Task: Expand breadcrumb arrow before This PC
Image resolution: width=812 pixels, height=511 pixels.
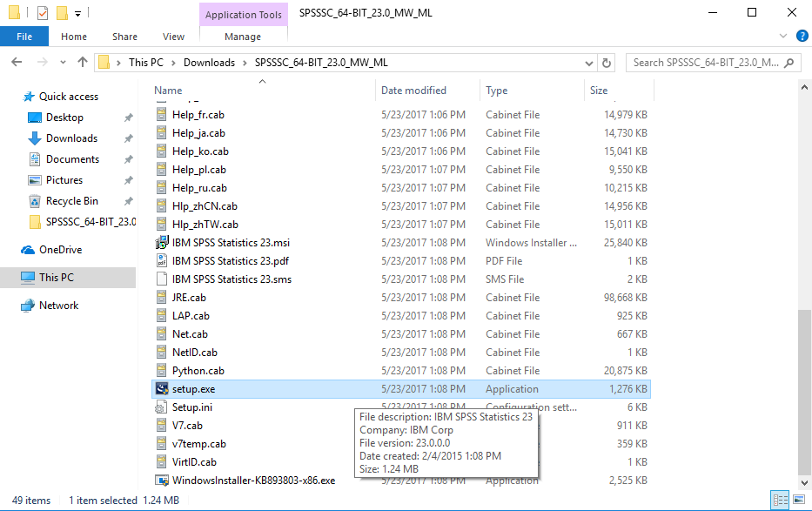Action: point(118,63)
